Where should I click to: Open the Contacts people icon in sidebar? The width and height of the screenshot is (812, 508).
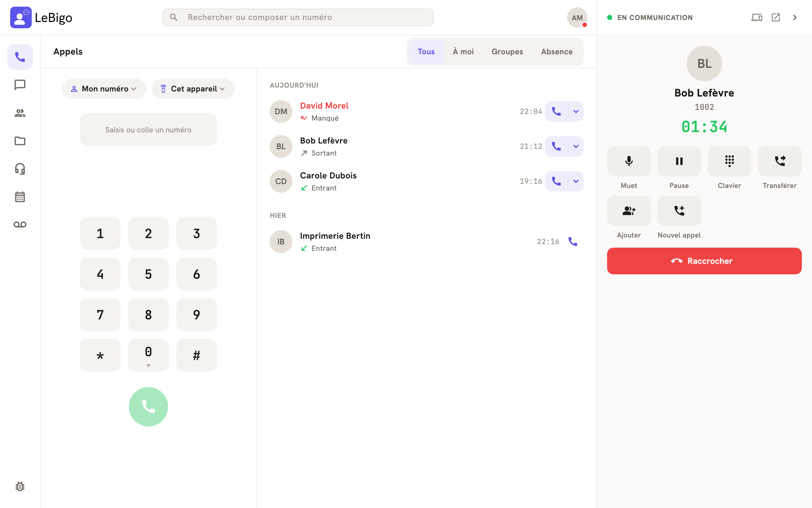20,113
